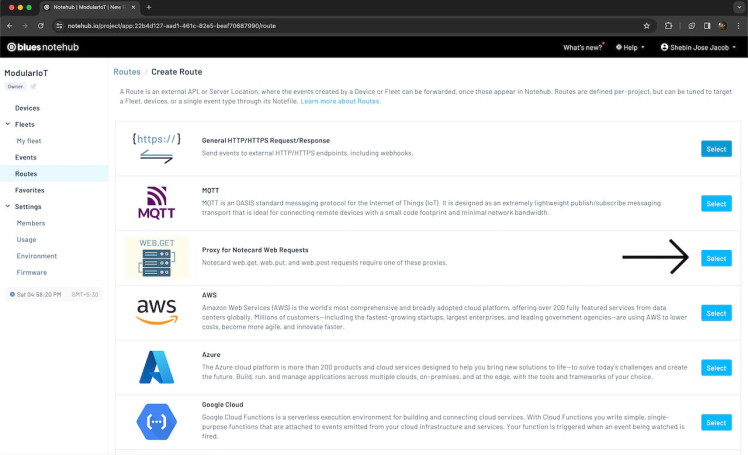The width and height of the screenshot is (748, 455).
Task: Click the pin icon beside Owner badge
Action: (33, 86)
